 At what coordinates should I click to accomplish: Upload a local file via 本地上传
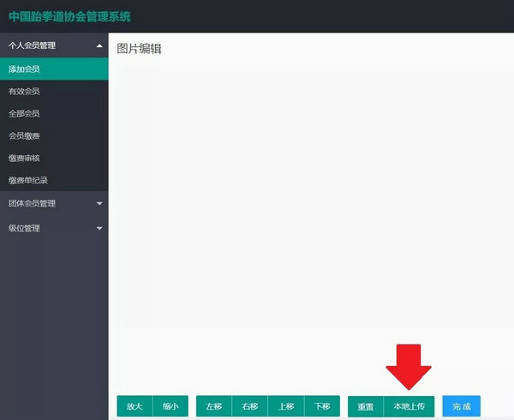coord(409,406)
